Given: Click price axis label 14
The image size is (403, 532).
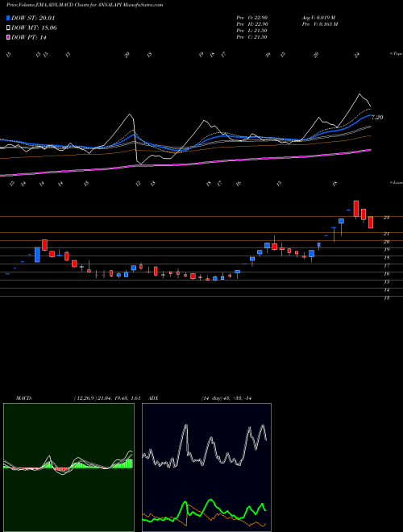Looking at the screenshot, I should (x=386, y=290).
